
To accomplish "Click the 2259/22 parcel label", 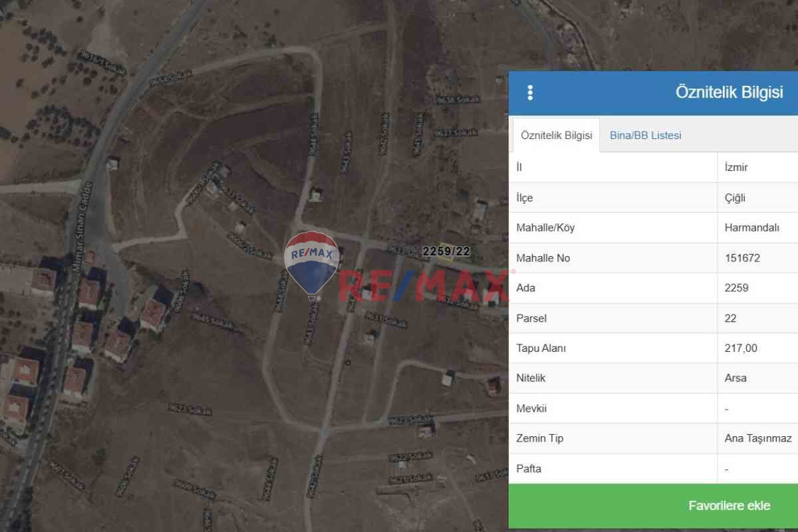I will pos(447,251).
